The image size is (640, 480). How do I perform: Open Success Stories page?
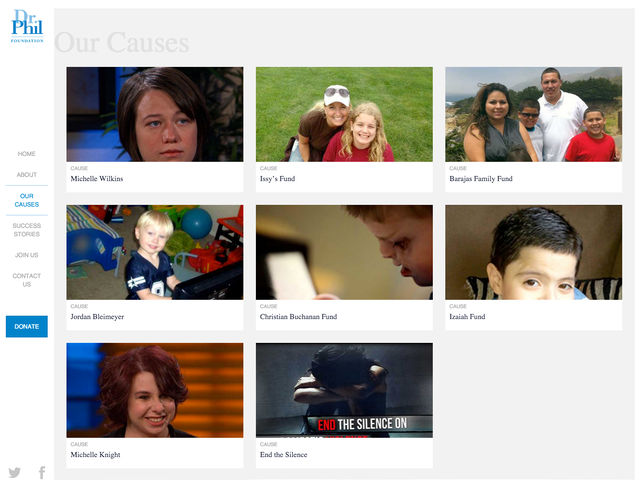27,230
